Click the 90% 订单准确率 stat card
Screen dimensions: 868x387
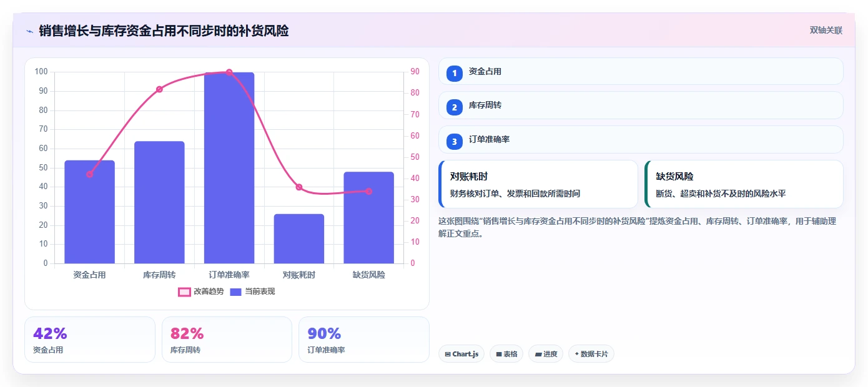[x=364, y=340]
